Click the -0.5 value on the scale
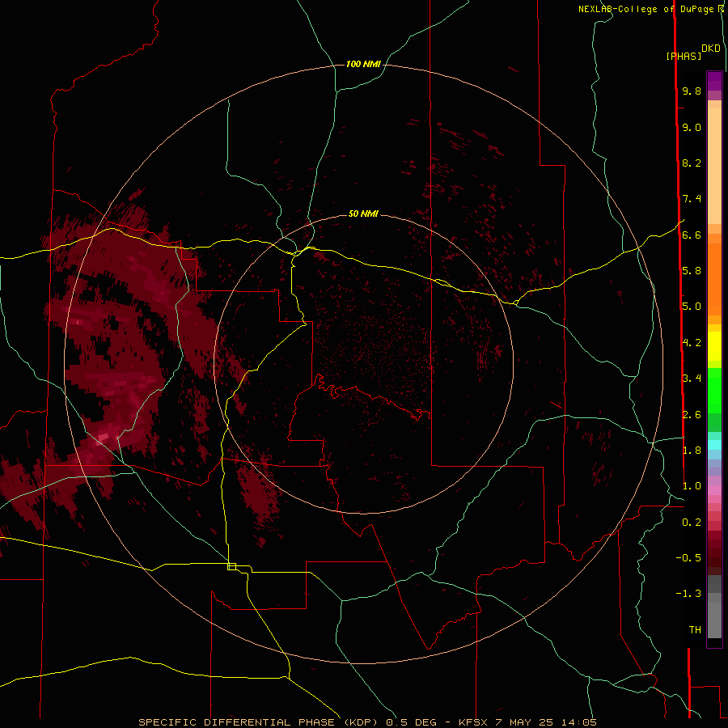The image size is (728, 728). 688,558
